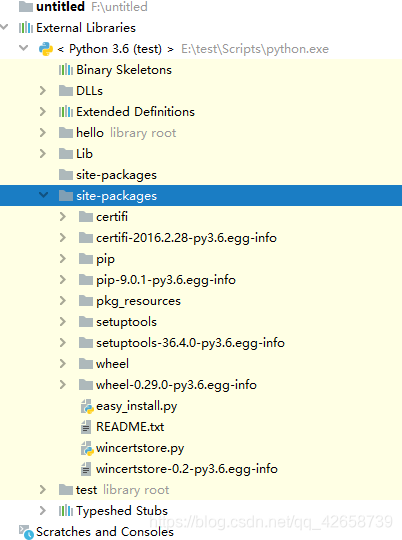Click the pkg_resources folder icon
The height and width of the screenshot is (540, 402).
click(86, 301)
